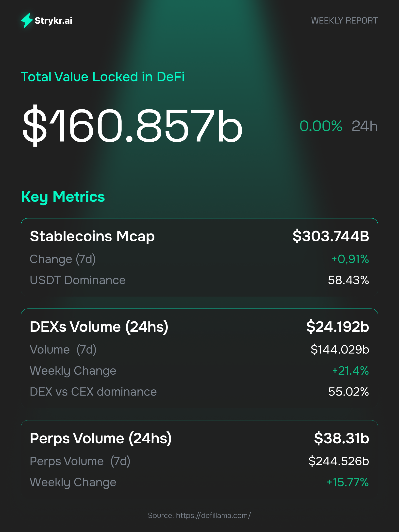Click the Total Value Locked in DeFi heading
This screenshot has width=399, height=532.
pyautogui.click(x=102, y=77)
